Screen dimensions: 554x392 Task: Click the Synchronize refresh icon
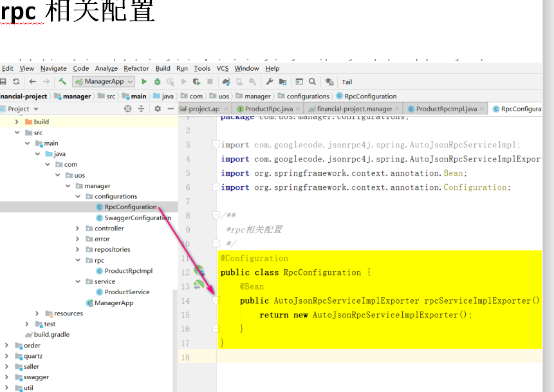tap(17, 82)
